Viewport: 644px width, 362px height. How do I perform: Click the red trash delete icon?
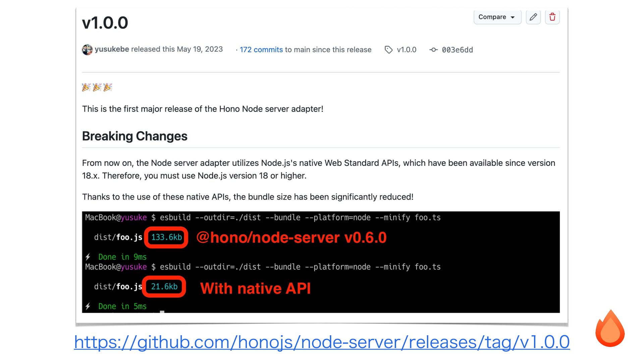[x=552, y=17]
